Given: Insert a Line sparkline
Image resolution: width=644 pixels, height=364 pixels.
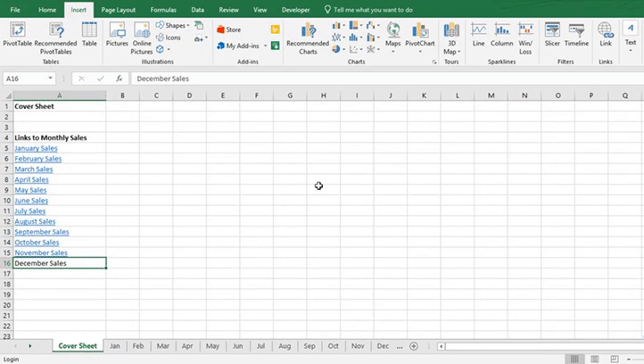Looking at the screenshot, I should click(479, 35).
